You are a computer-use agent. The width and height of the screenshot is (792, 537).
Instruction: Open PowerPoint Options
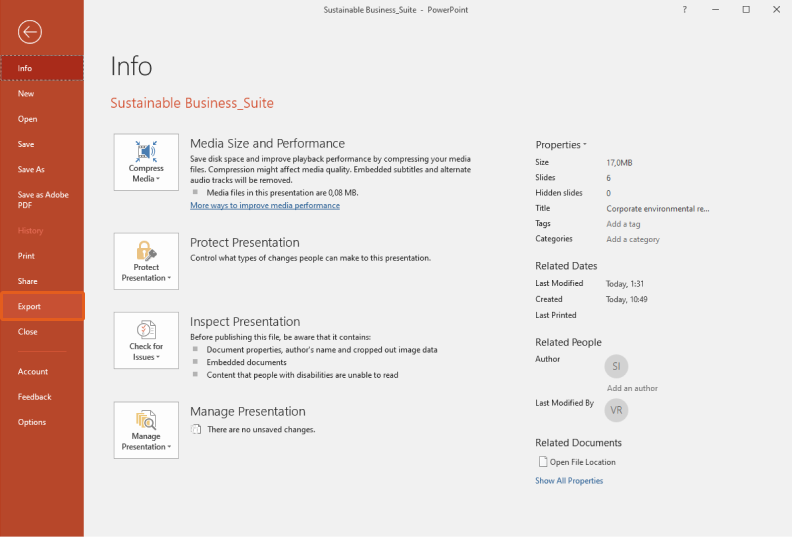(x=42, y=422)
